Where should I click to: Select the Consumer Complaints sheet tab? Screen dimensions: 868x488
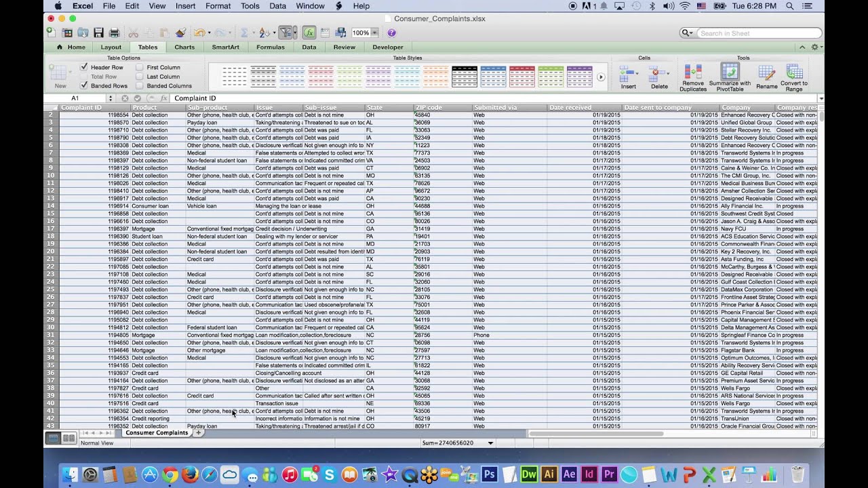click(157, 432)
